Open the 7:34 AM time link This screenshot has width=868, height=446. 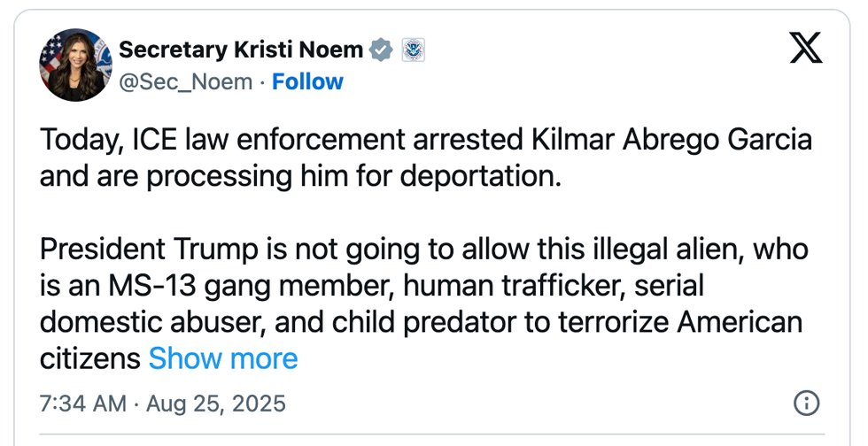84,404
